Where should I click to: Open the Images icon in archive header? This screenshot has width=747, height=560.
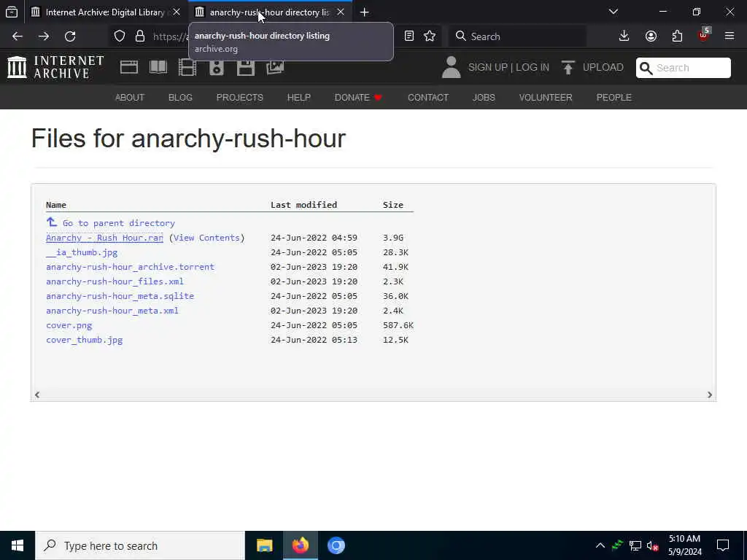[275, 67]
